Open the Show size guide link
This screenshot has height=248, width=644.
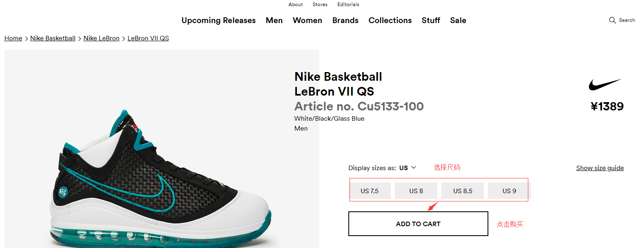click(600, 168)
